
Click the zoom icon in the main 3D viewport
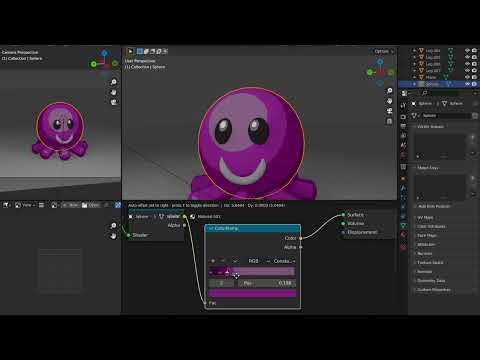[x=389, y=91]
